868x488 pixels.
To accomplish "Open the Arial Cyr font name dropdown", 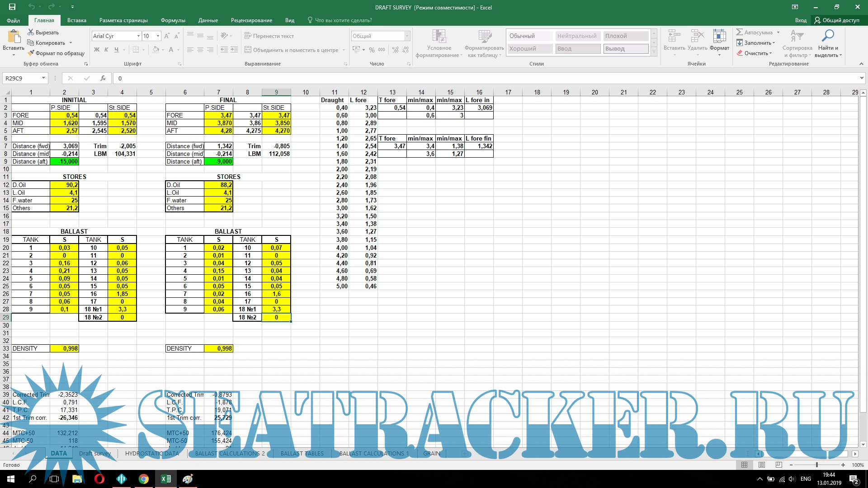I will [138, 36].
